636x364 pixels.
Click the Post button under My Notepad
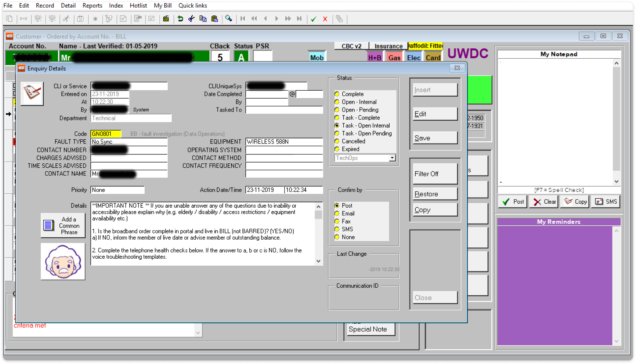tap(513, 202)
